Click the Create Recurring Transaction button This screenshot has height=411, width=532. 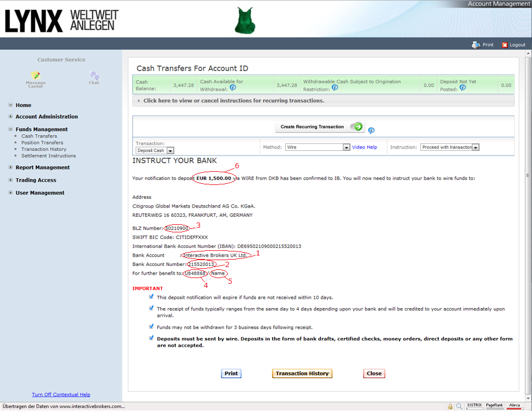pyautogui.click(x=320, y=127)
